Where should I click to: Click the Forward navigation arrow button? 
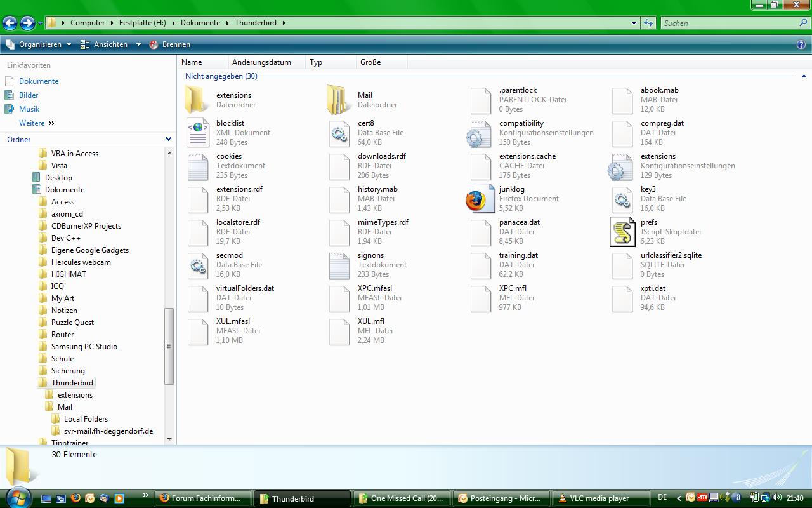tap(27, 23)
